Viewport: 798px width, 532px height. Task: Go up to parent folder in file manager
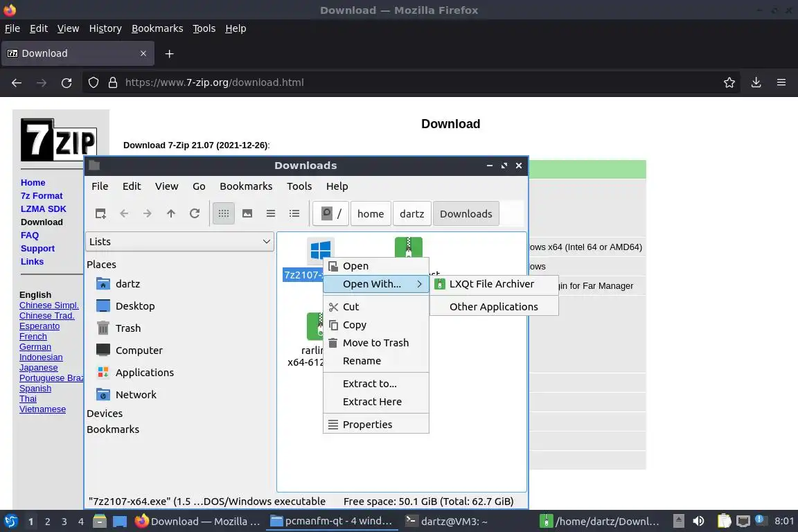click(x=171, y=214)
